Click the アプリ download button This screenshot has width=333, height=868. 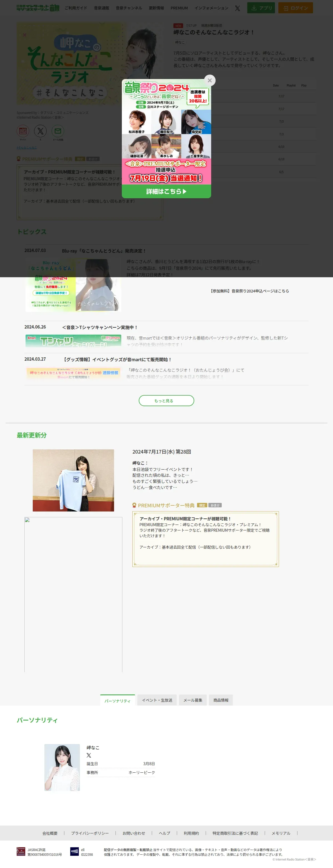[261, 8]
